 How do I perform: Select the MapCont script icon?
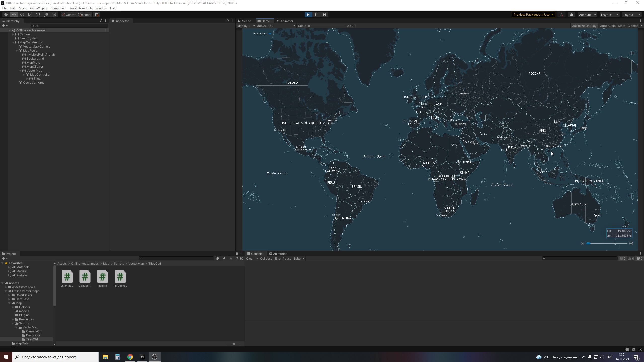click(x=85, y=276)
